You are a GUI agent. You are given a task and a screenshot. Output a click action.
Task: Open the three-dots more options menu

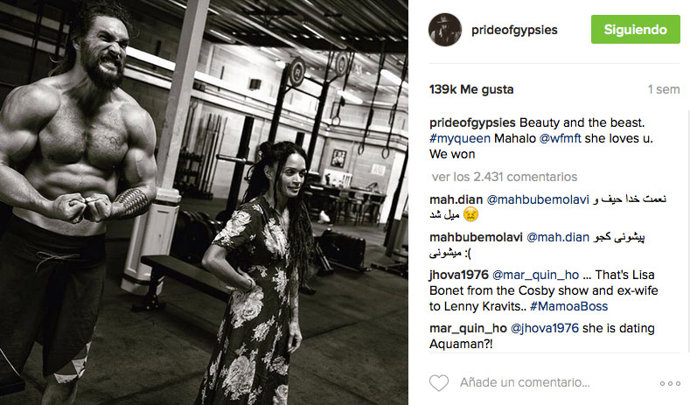click(x=670, y=383)
